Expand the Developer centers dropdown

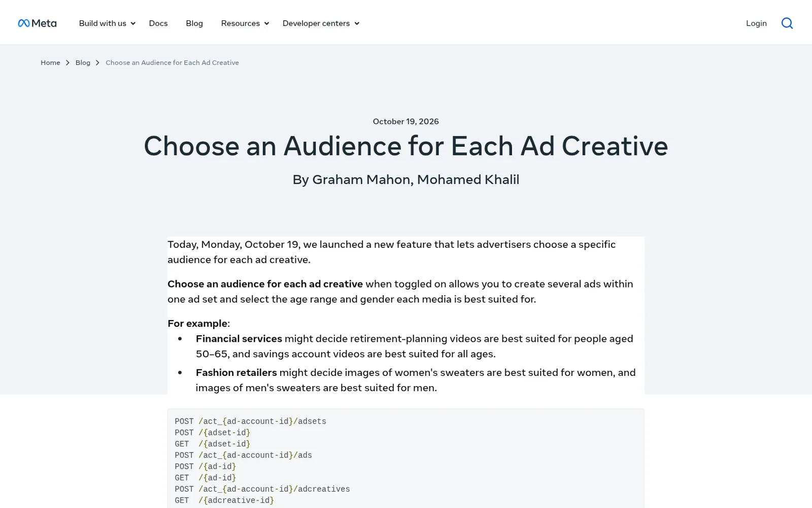click(x=321, y=23)
